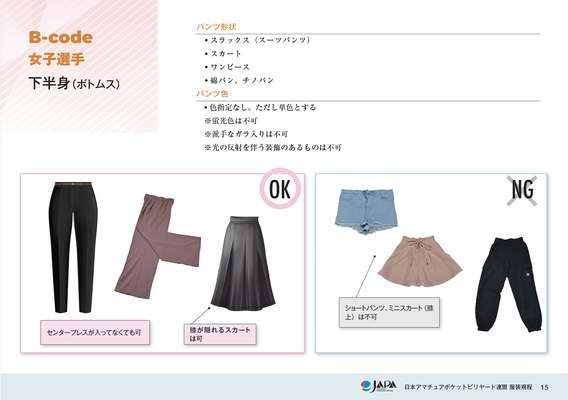This screenshot has width=568, height=400.
Task: Click the 女子選手 subtitle text
Action: tap(57, 59)
